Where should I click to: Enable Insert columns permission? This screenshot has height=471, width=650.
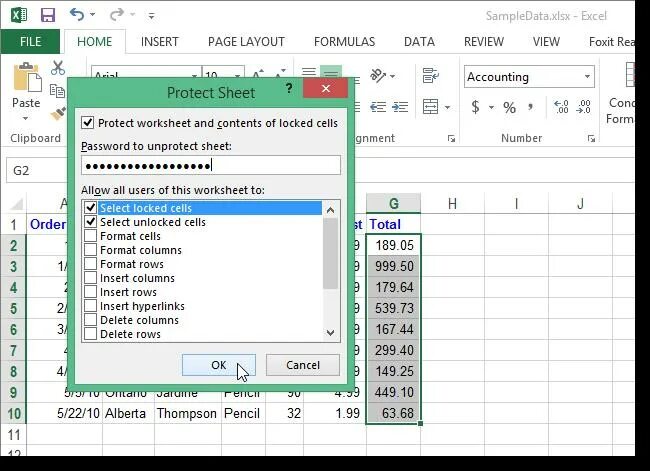pyautogui.click(x=90, y=278)
